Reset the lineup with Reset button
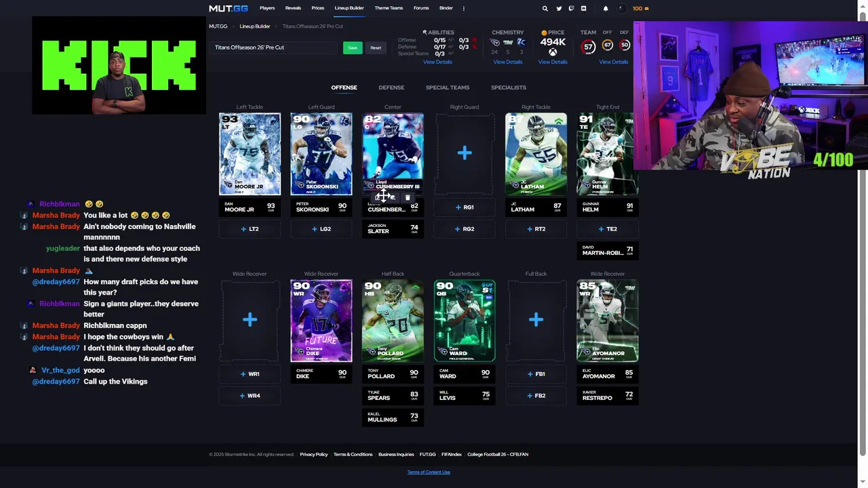The image size is (868, 488). [376, 47]
